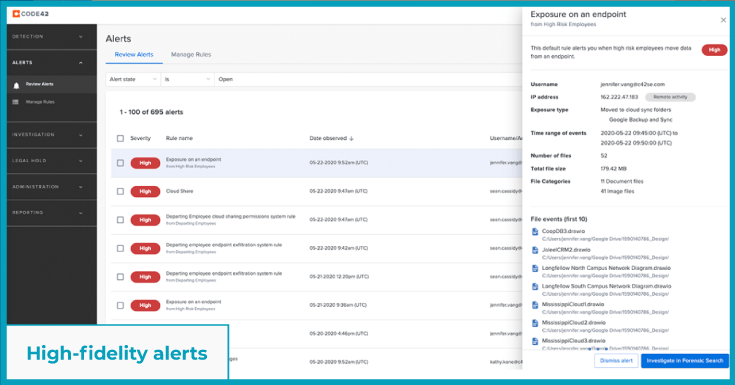Click the '11 Document files' category entry
This screenshot has height=385, width=735.
point(622,181)
